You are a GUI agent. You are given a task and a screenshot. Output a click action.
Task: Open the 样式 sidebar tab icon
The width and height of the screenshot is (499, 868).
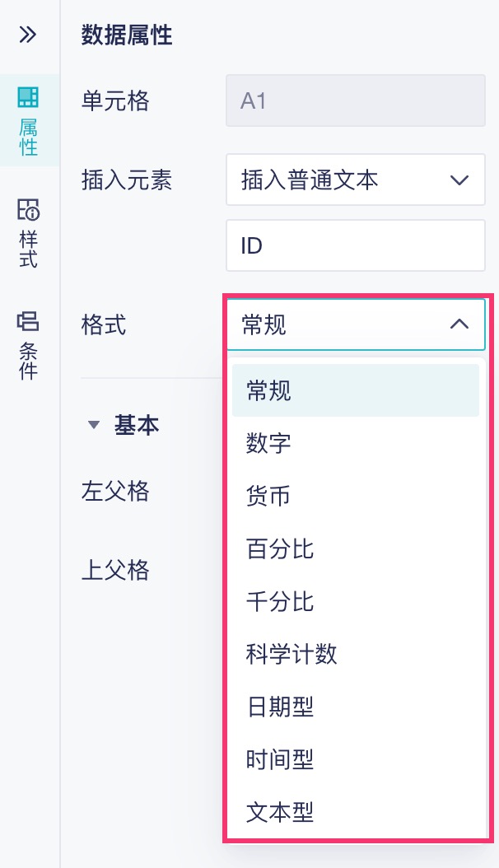point(28,211)
